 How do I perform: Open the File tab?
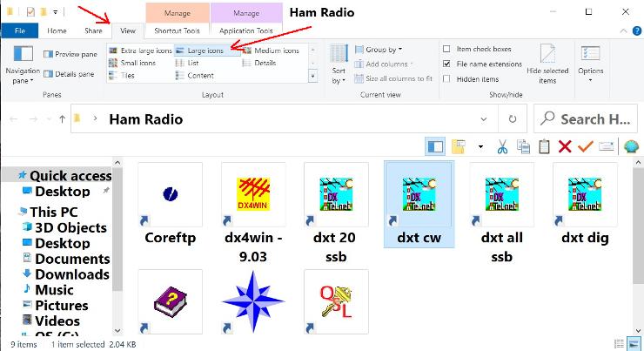[20, 30]
